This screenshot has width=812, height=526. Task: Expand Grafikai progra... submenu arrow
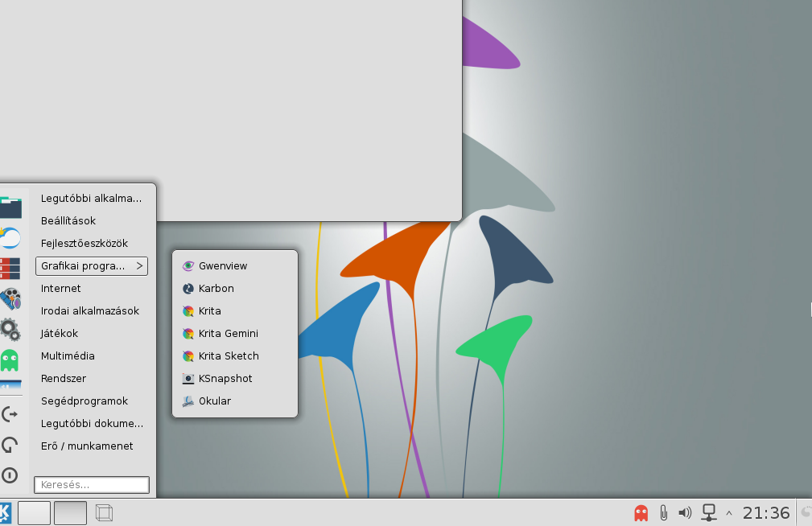click(x=139, y=266)
